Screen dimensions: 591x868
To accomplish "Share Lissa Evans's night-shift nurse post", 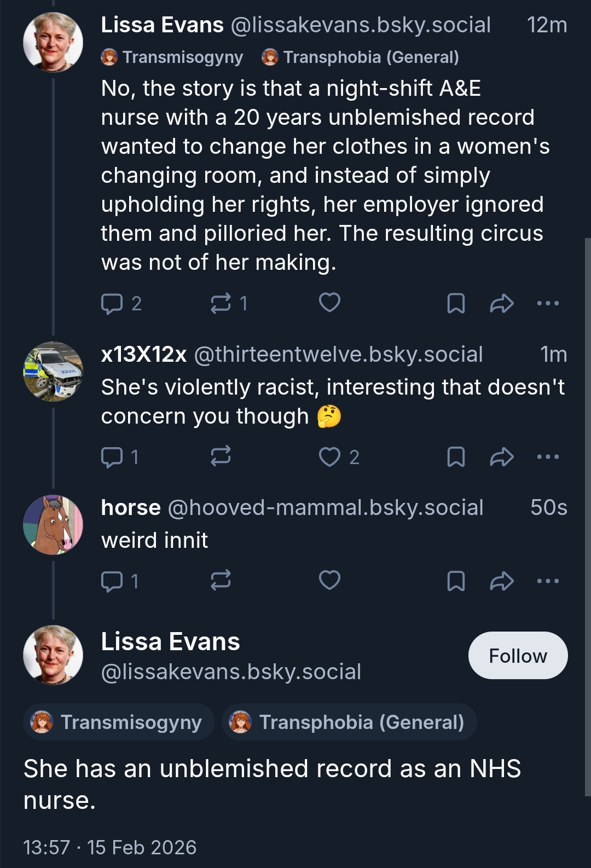I will pos(501,303).
